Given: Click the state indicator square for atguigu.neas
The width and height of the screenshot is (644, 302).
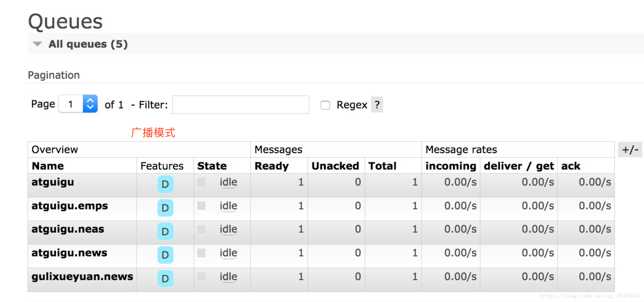Looking at the screenshot, I should click(201, 229).
